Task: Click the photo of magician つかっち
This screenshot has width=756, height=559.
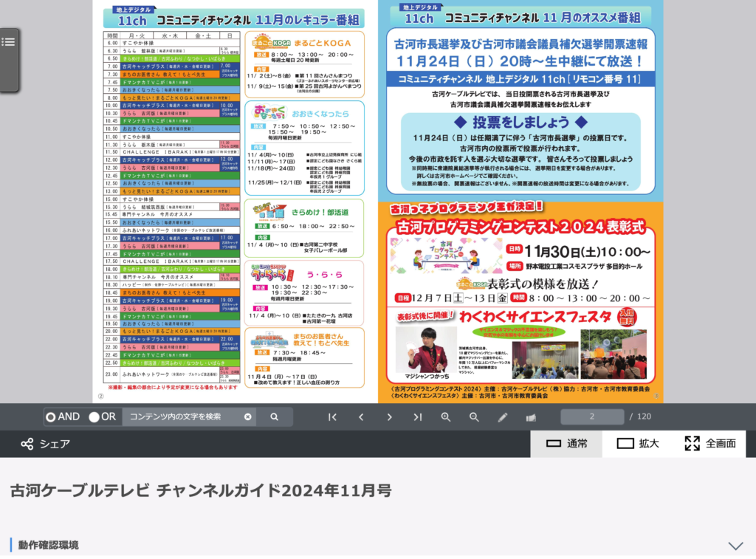Action: tap(426, 351)
